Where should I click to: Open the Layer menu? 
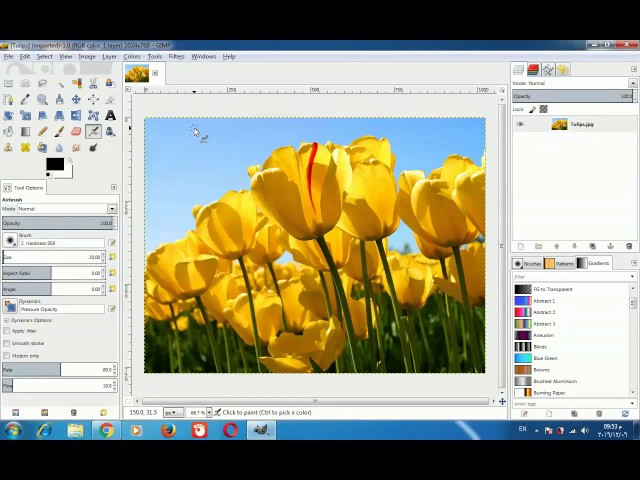point(109,57)
